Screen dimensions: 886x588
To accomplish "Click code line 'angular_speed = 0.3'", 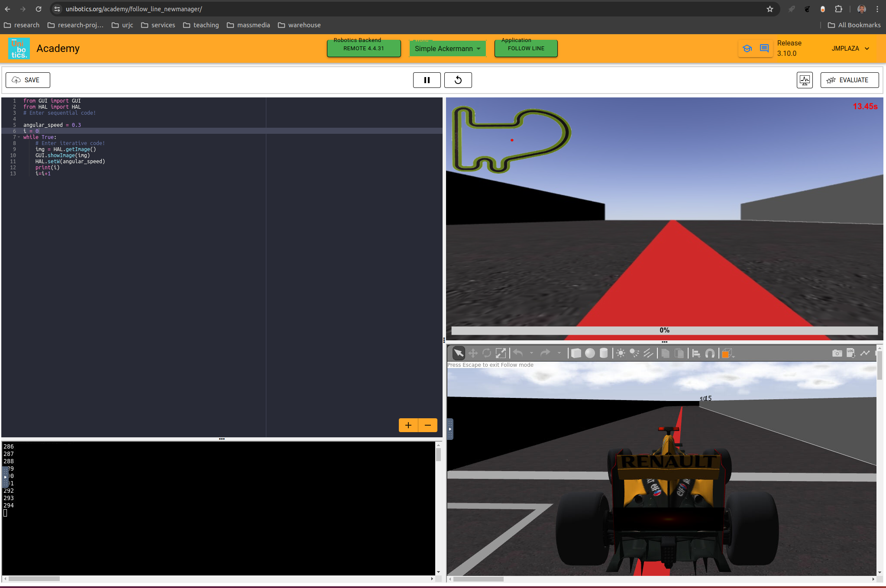I will [52, 125].
